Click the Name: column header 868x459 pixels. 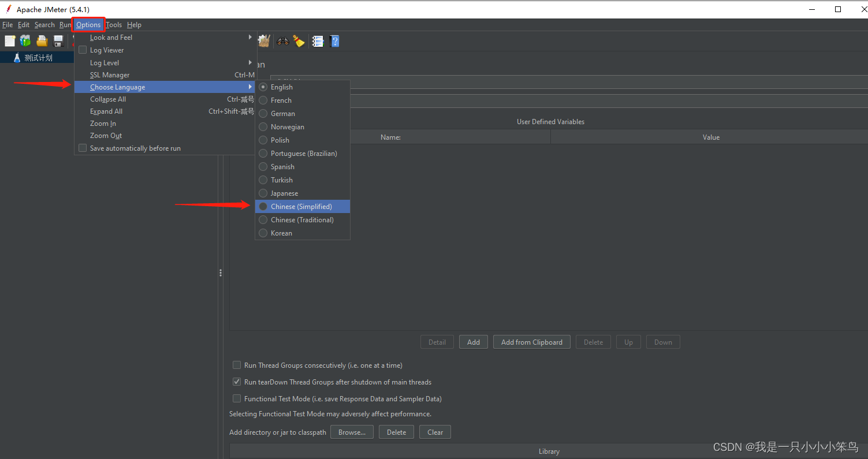pyautogui.click(x=391, y=137)
